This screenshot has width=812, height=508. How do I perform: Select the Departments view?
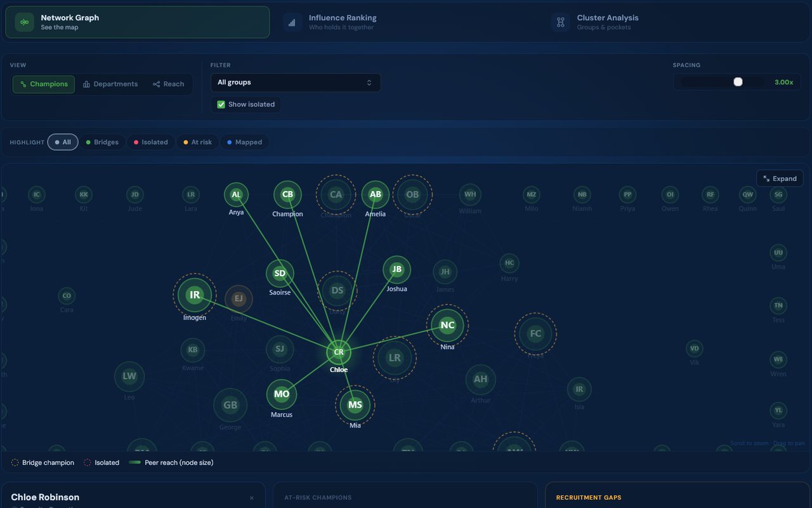coord(110,84)
